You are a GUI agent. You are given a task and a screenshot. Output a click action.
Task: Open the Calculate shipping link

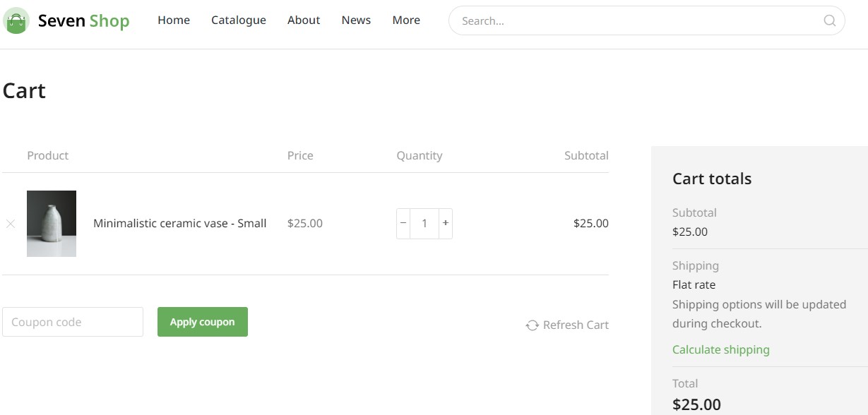pos(721,349)
